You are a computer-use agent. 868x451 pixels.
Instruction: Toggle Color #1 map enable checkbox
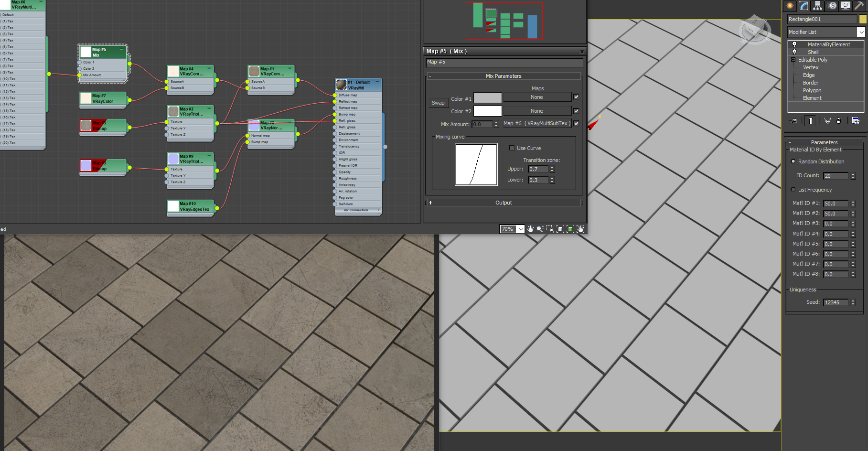(x=576, y=97)
